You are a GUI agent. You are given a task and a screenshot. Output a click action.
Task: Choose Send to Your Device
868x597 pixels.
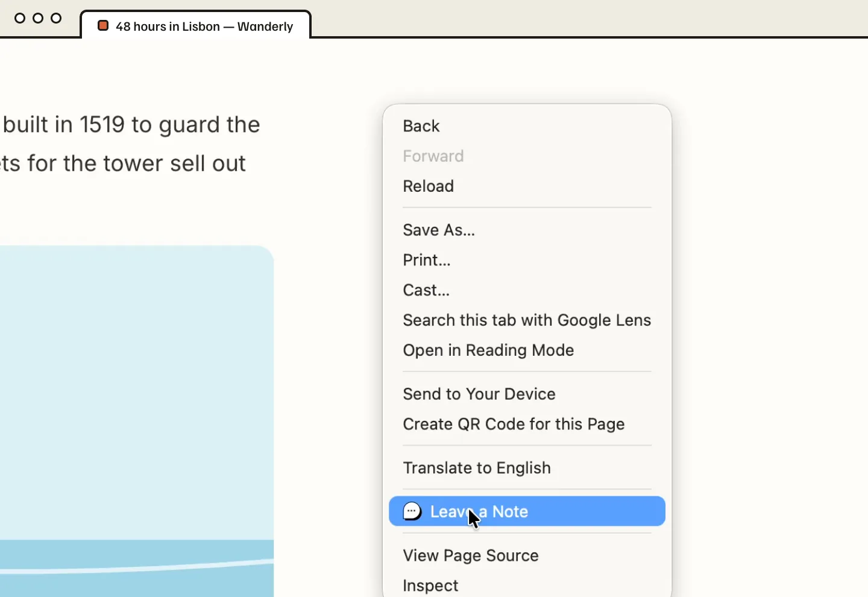coord(527,394)
